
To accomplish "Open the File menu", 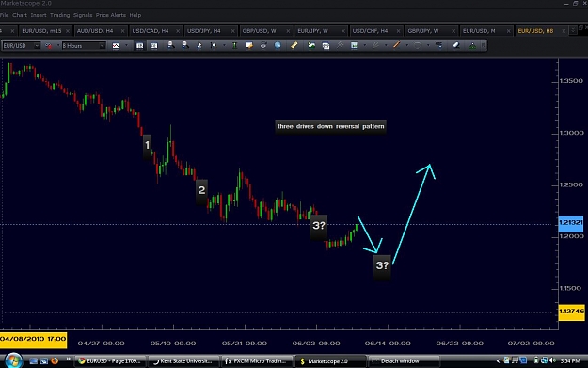I will (x=4, y=15).
